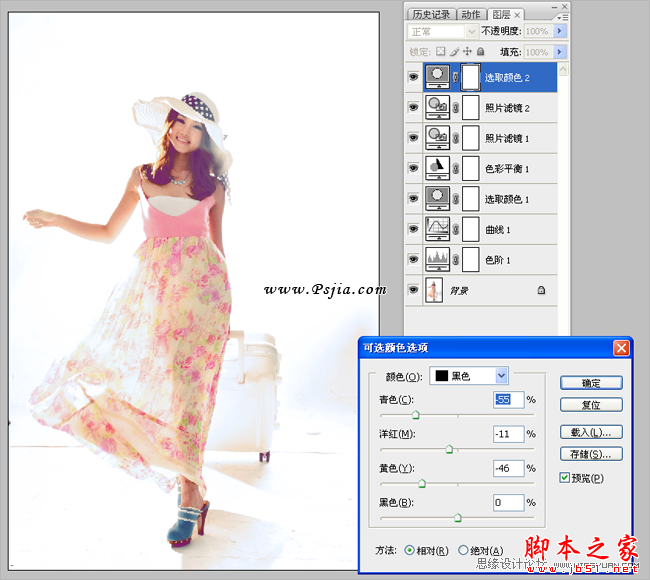The height and width of the screenshot is (580, 650).
Task: Hide the 选取颜色 2 layer
Action: pos(413,77)
